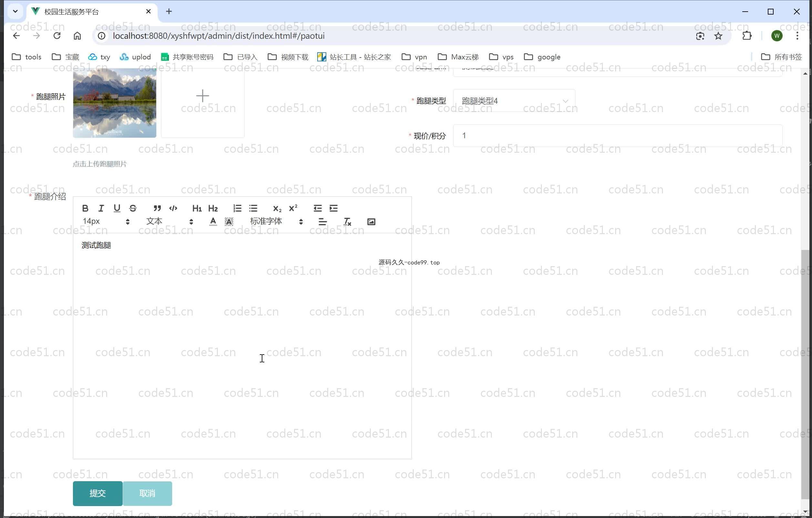Open the text background color picker
Viewport: 812px width, 518px height.
pos(229,222)
